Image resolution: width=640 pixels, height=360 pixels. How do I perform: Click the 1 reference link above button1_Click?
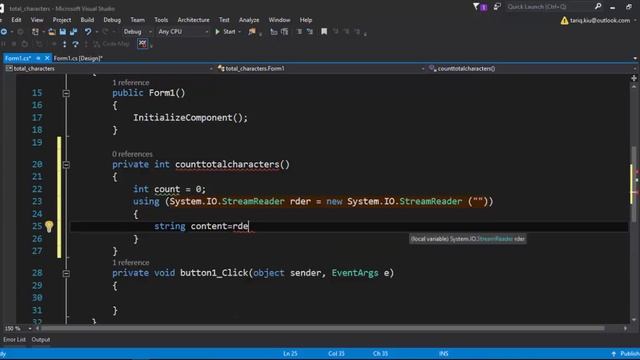pyautogui.click(x=131, y=262)
